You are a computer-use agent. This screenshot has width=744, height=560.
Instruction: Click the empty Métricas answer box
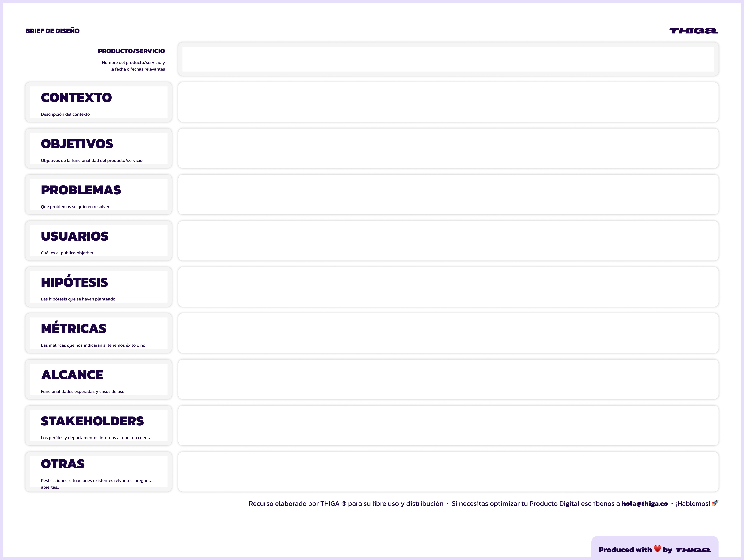click(448, 333)
